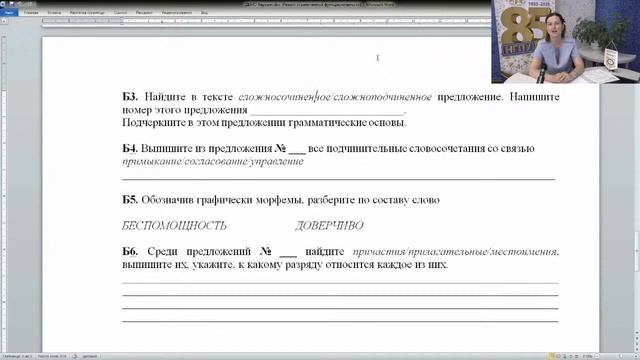Open the Файл tab
The image size is (640, 360).
9,13
